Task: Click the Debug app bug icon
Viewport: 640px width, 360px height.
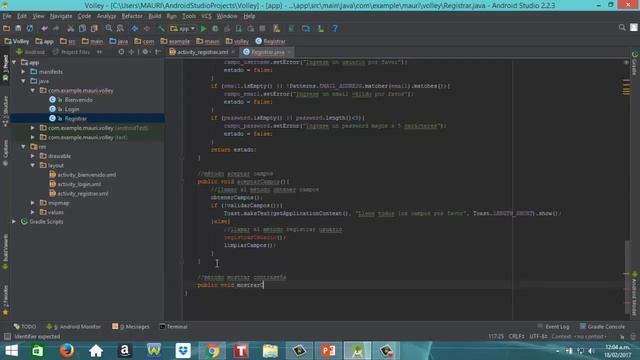Action: click(215, 29)
